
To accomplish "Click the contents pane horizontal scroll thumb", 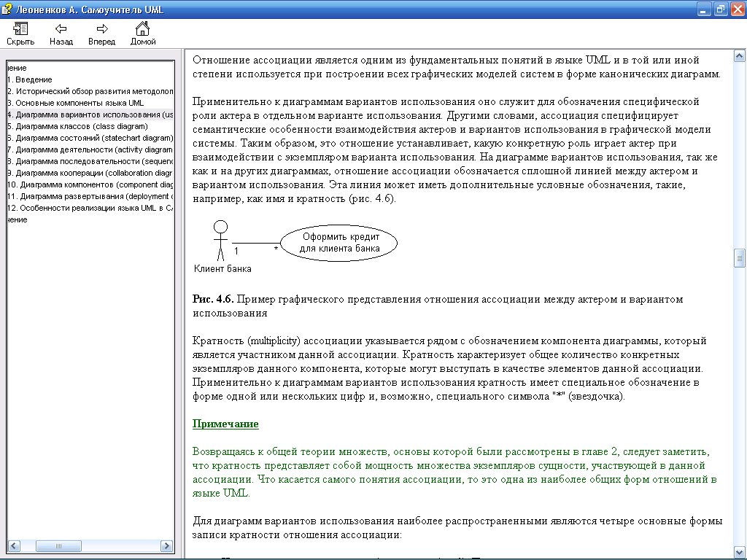I will [x=58, y=545].
